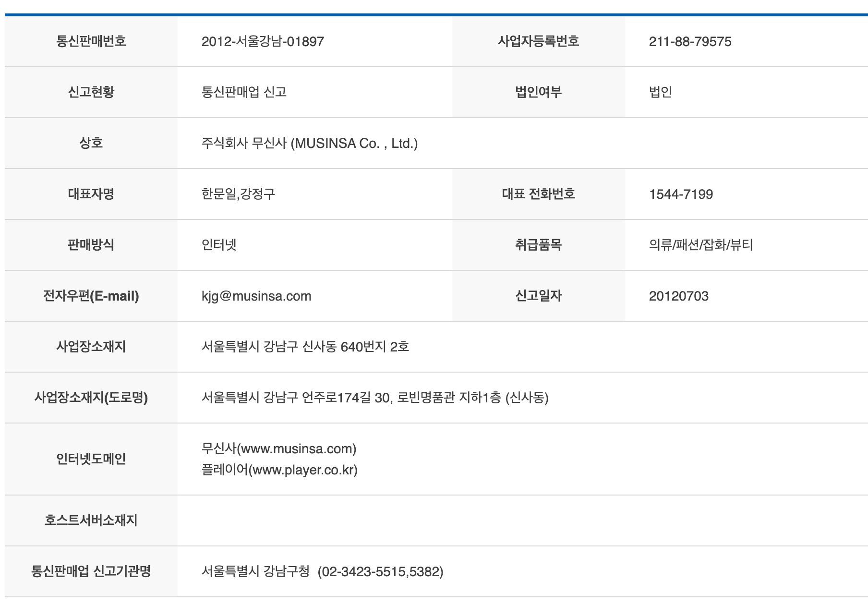Select the domain 무신사(www.musinsa.com)
The width and height of the screenshot is (868, 605).
pos(279,449)
